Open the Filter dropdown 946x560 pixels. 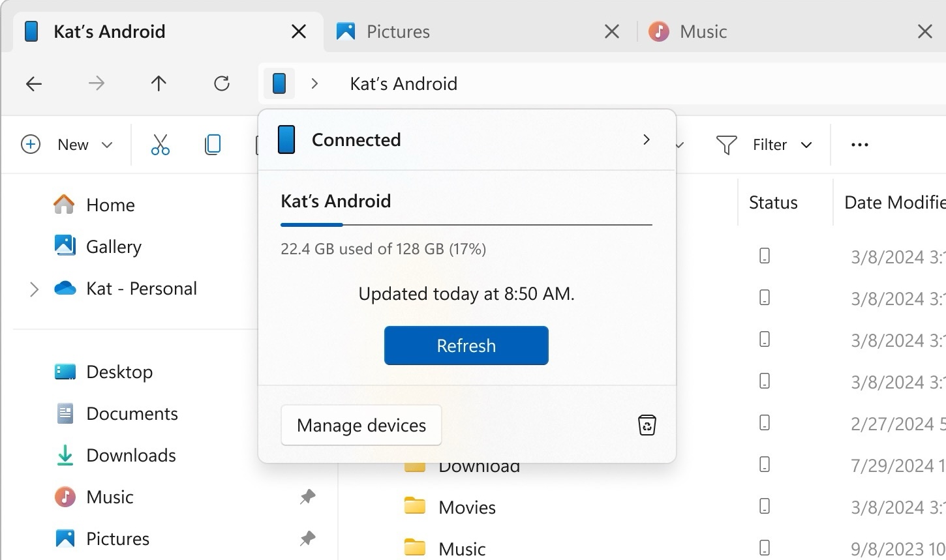[765, 145]
